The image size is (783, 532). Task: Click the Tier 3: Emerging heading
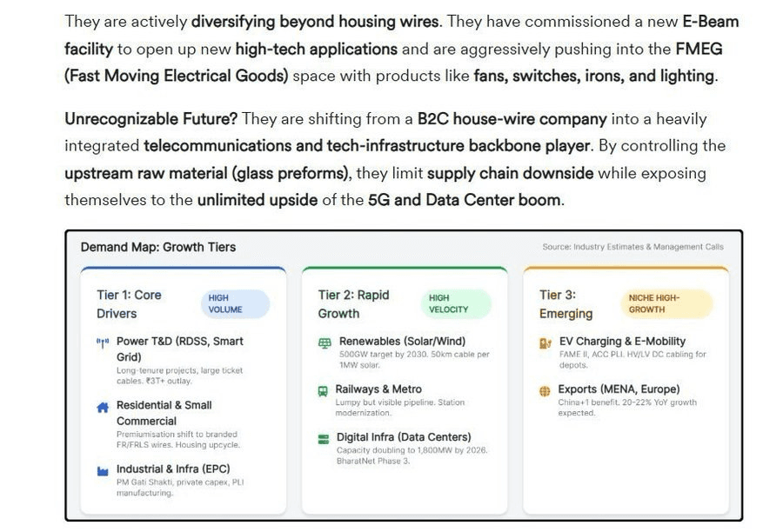coord(565,304)
